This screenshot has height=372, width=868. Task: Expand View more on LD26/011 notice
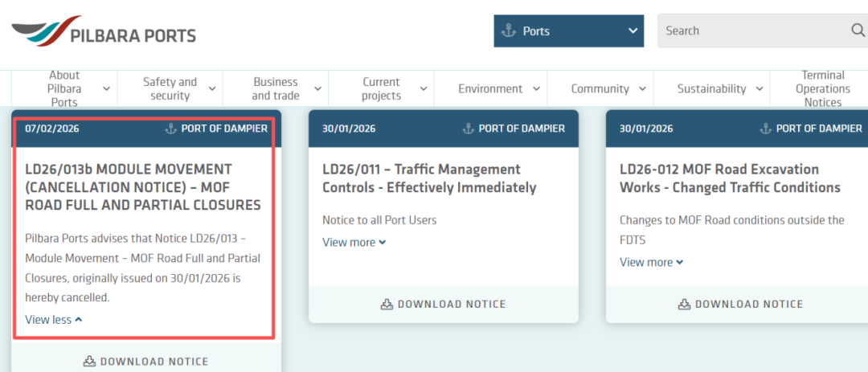click(354, 242)
